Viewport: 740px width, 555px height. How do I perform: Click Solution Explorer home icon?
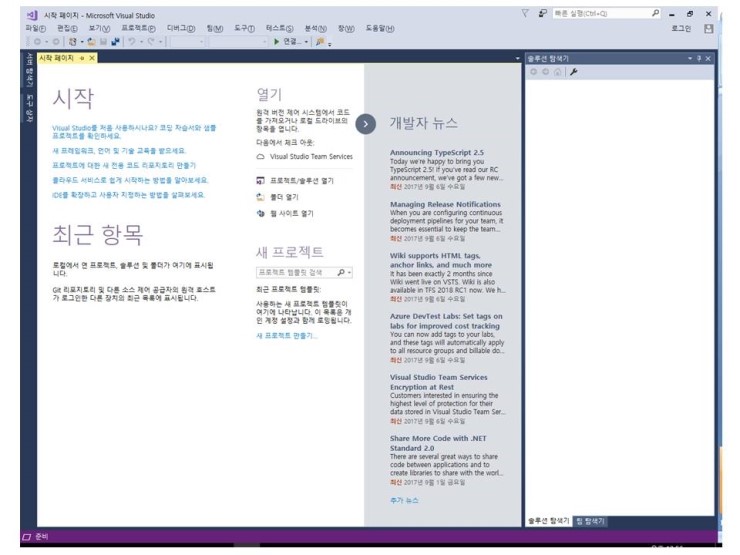[558, 72]
